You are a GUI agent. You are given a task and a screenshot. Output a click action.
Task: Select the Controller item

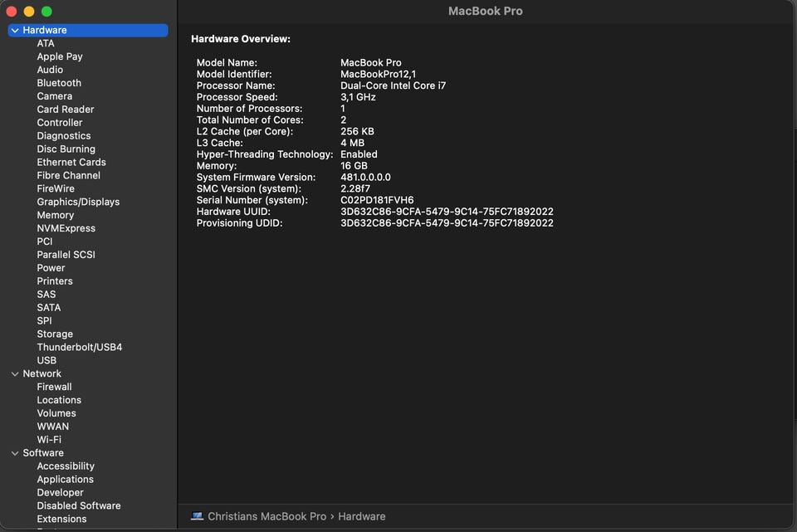click(x=60, y=123)
